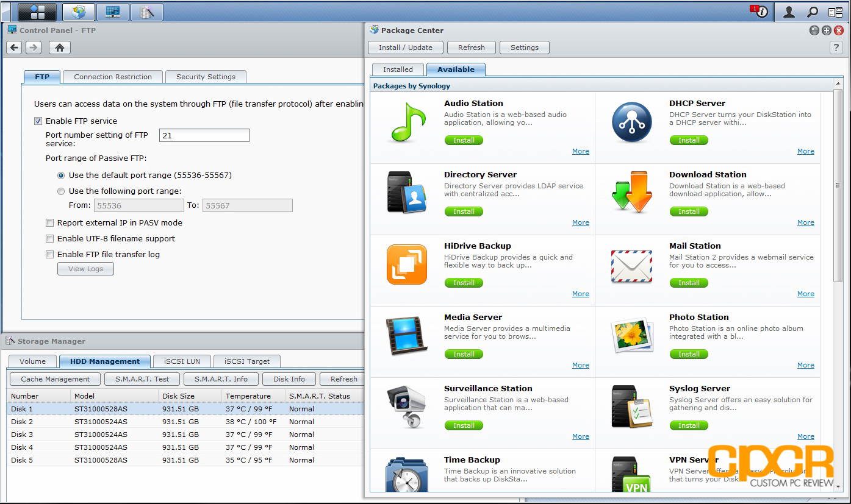This screenshot has height=504, width=851.
Task: Click the FTP port number field
Action: coord(204,135)
